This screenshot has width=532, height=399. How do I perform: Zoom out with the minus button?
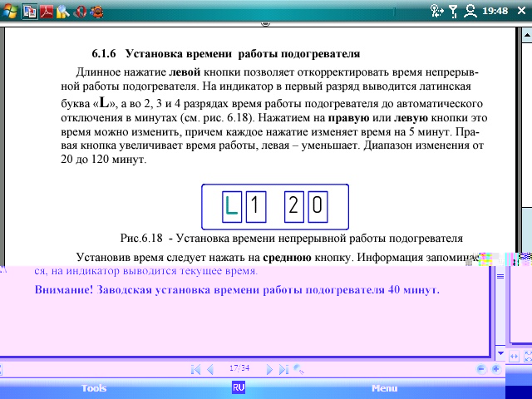coord(481,369)
